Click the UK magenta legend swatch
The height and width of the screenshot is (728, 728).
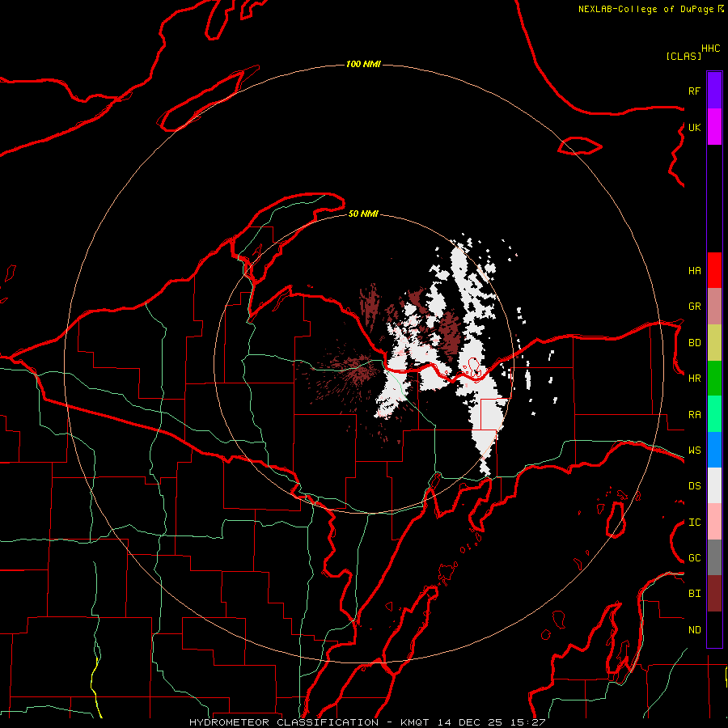[x=714, y=127]
